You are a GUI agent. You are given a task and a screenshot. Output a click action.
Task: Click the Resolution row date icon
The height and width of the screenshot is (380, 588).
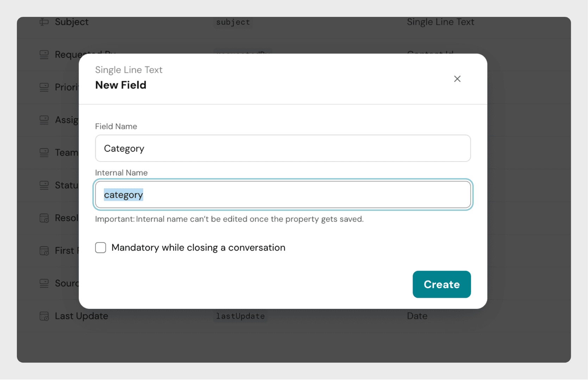click(x=44, y=218)
